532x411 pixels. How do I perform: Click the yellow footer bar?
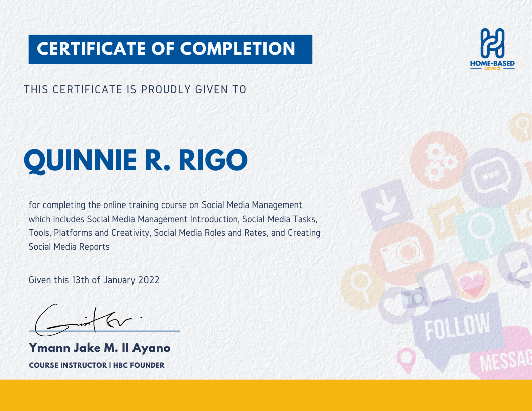[266, 395]
